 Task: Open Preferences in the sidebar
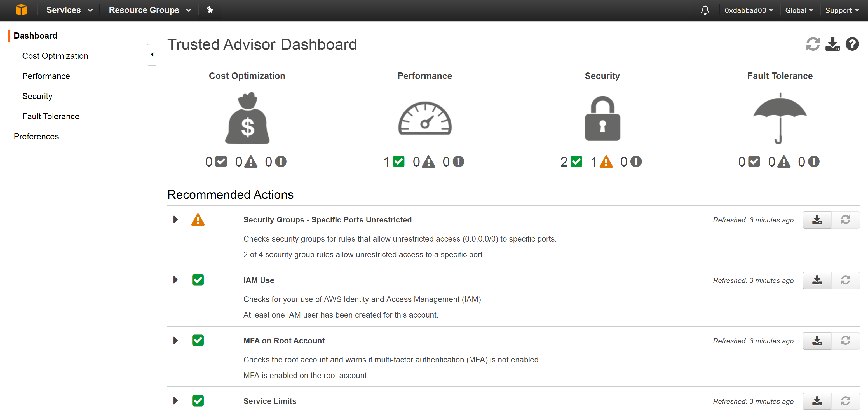36,137
